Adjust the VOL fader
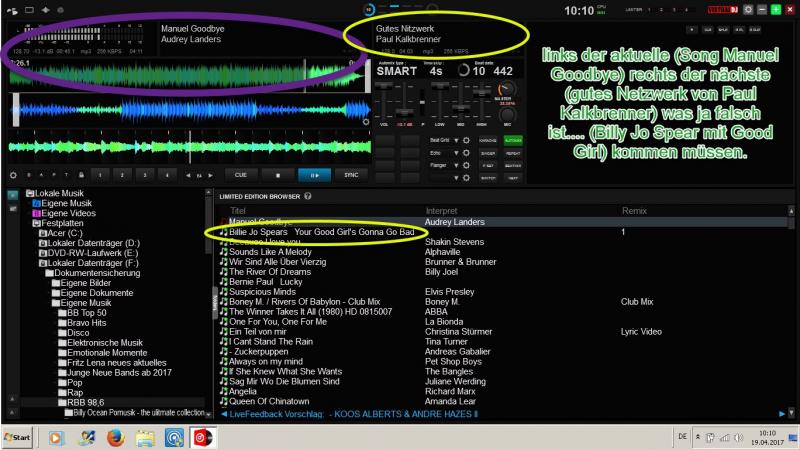The image size is (800, 450). 384,102
